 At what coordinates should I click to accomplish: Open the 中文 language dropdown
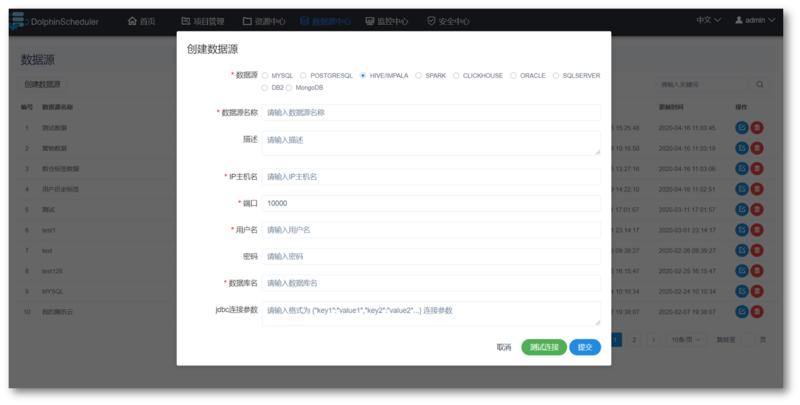tap(709, 21)
